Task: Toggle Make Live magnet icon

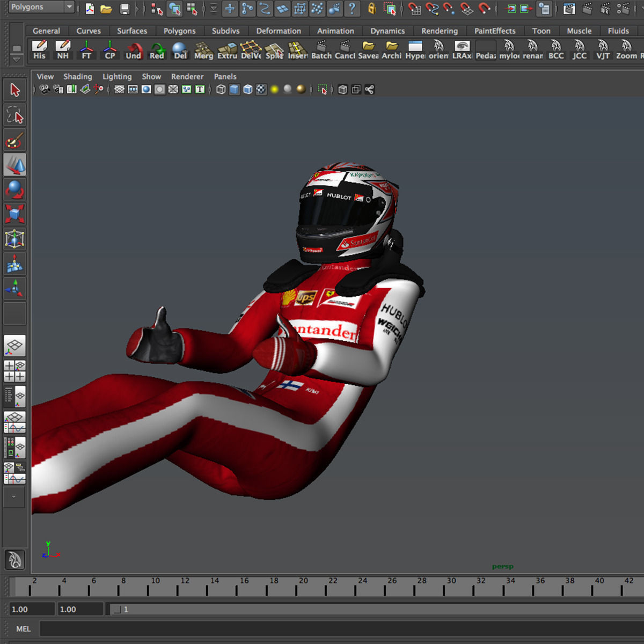Action: (x=484, y=8)
